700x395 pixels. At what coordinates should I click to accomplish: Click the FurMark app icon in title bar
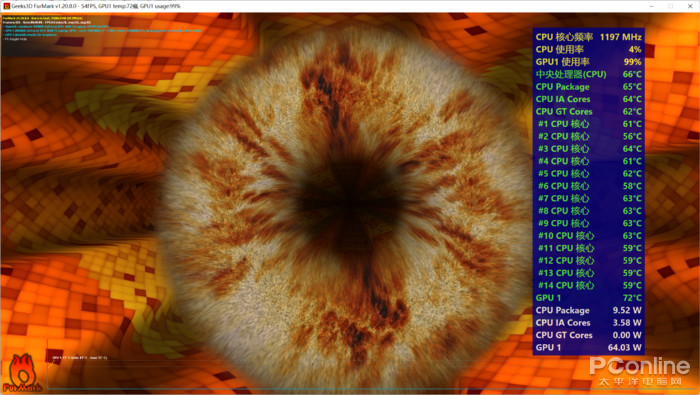(x=6, y=6)
